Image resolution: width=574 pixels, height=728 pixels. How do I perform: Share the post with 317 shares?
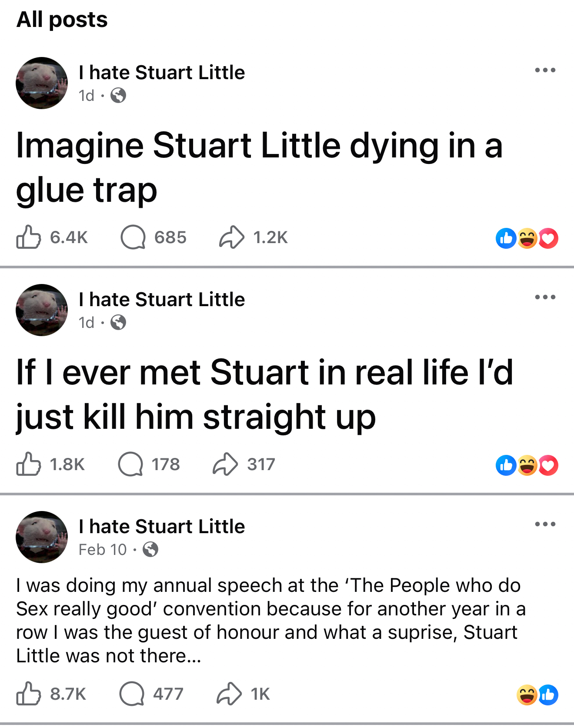click(225, 464)
